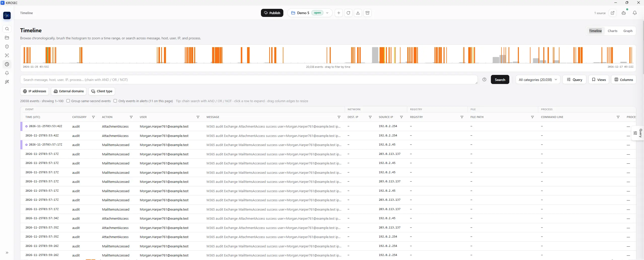Screen dimensions: 644x260
Task: Toggle Only events in alerts checkbox
Action: tap(115, 101)
